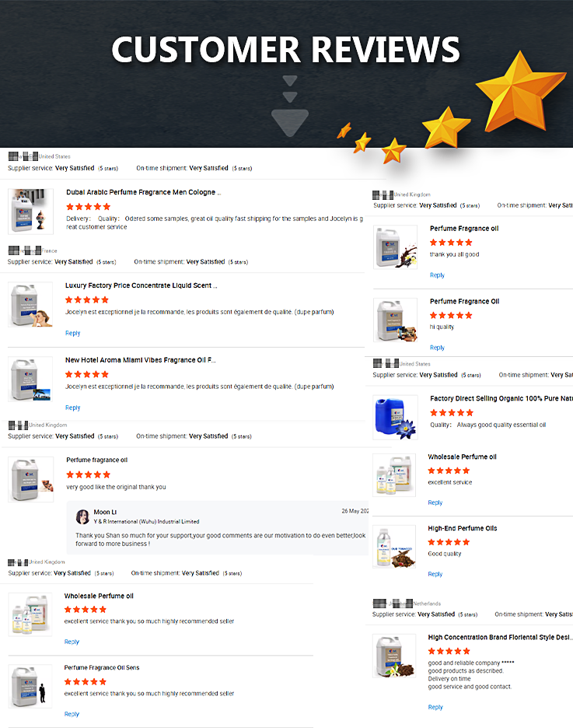The height and width of the screenshot is (728, 573).
Task: Click Reply under Perfume Fragrance Oil Sens review
Action: point(72,713)
